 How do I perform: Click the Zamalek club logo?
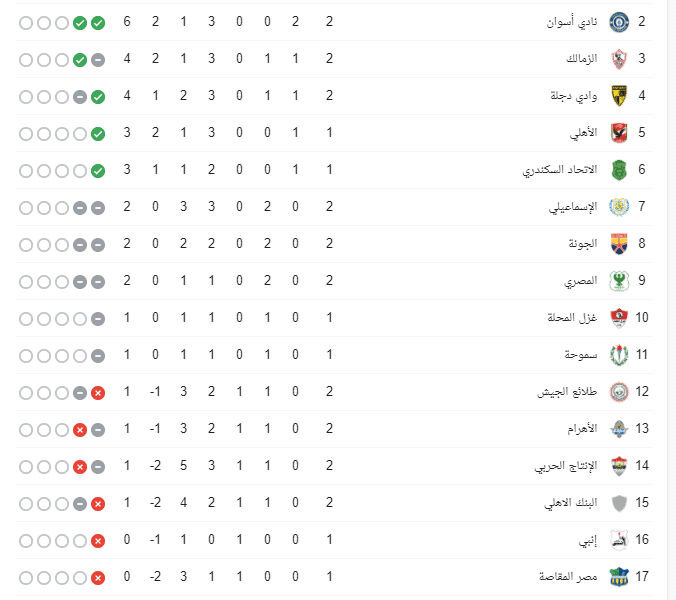pyautogui.click(x=619, y=59)
